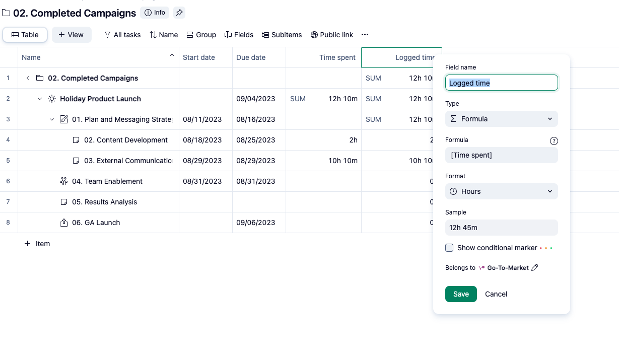Click the Team Enablement task icon
This screenshot has width=619, height=364.
click(64, 181)
